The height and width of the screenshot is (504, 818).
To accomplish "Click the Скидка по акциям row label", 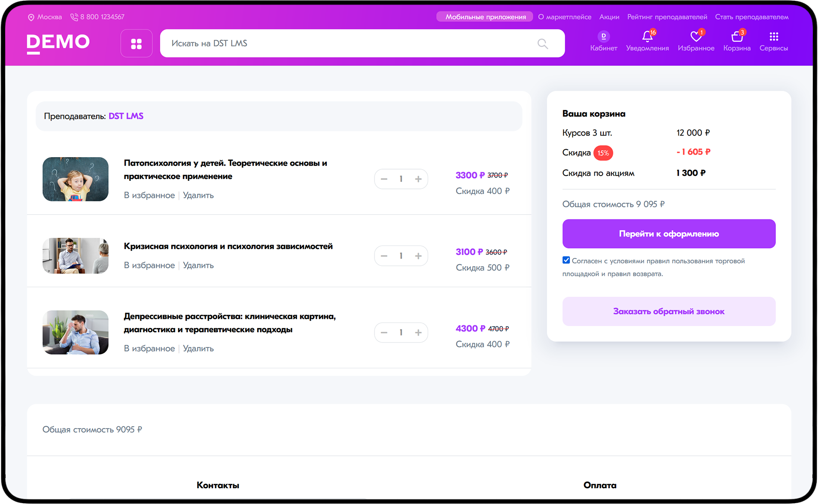I will pyautogui.click(x=598, y=173).
